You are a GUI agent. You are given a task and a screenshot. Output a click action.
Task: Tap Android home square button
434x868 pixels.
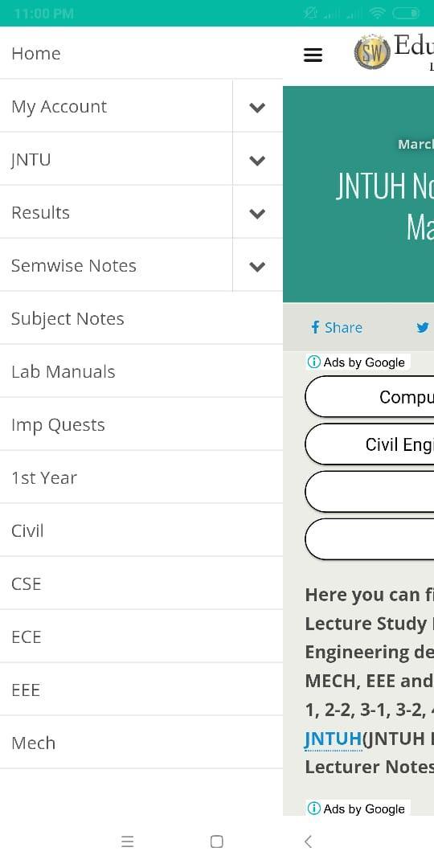coord(217,841)
